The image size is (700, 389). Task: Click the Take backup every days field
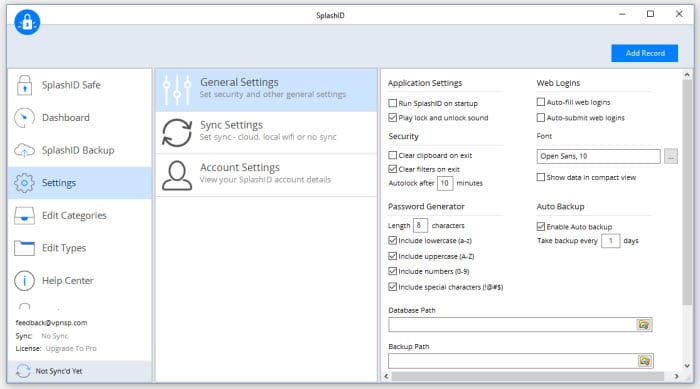(x=610, y=241)
